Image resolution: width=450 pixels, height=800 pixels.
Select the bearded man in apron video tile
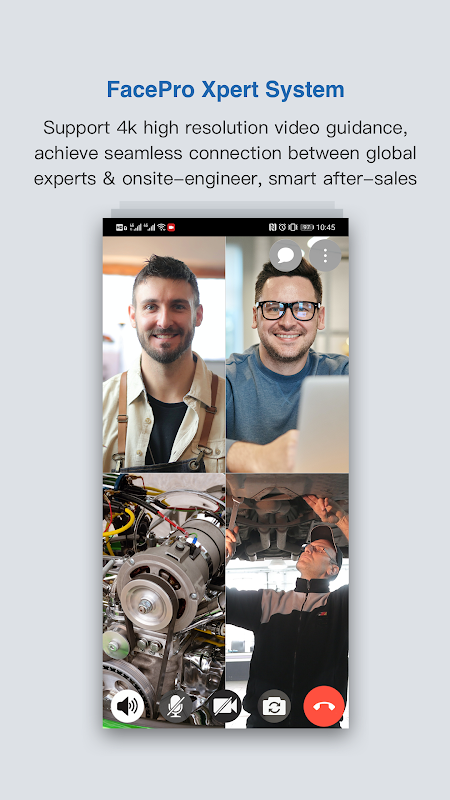tap(164, 354)
